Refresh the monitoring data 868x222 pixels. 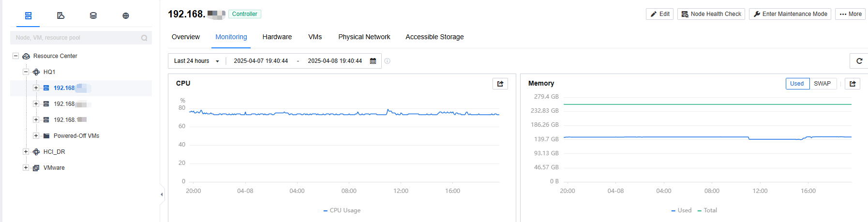tap(859, 61)
